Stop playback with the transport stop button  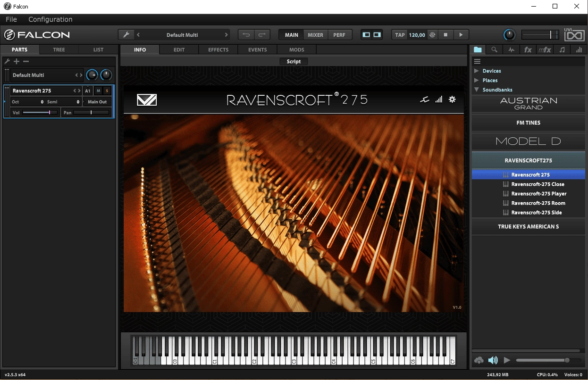pyautogui.click(x=445, y=35)
